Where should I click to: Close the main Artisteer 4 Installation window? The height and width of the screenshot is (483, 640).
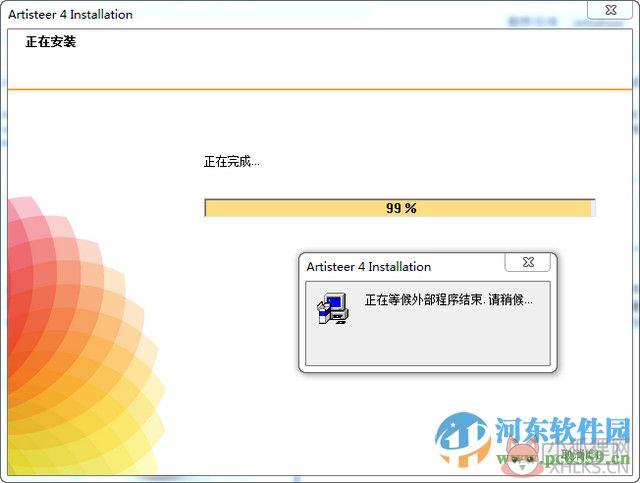point(610,10)
